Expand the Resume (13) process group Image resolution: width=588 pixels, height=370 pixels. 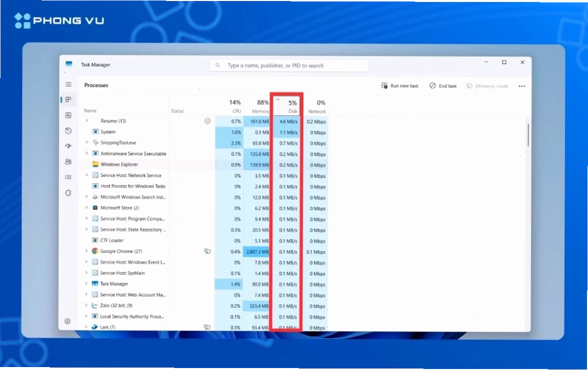point(86,121)
